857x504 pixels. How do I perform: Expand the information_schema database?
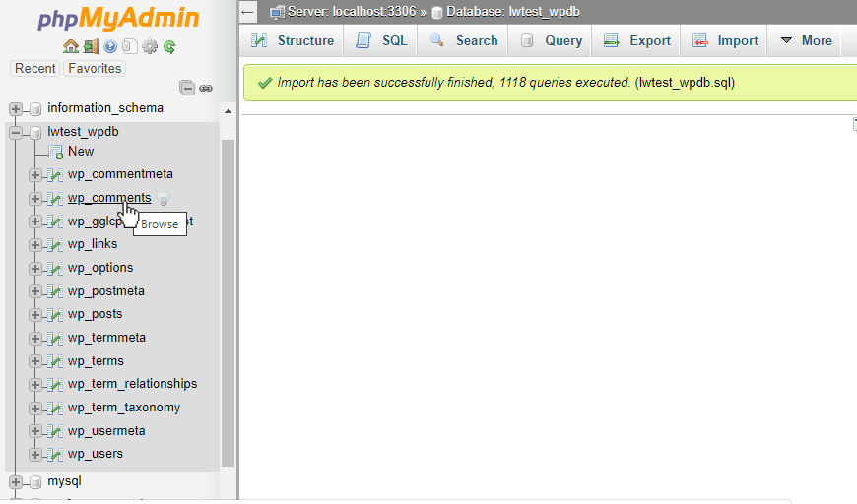(16, 109)
